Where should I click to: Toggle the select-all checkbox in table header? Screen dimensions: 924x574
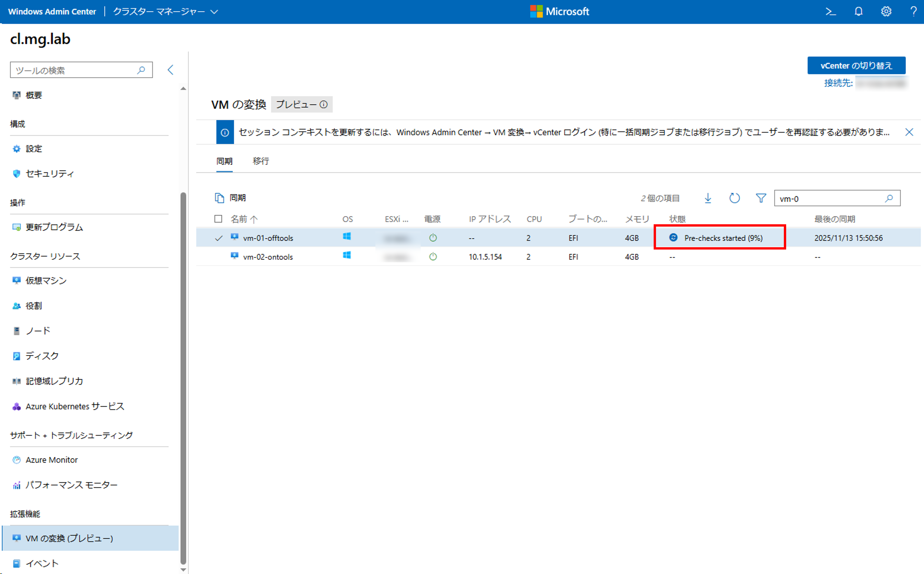(218, 219)
